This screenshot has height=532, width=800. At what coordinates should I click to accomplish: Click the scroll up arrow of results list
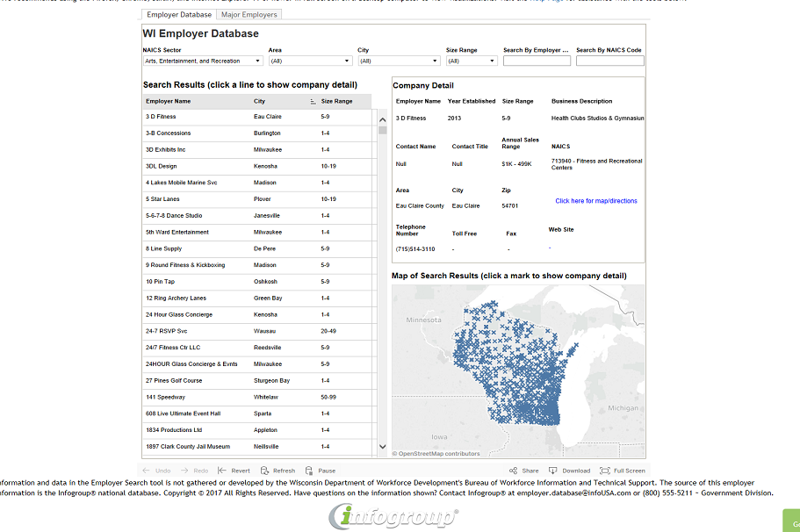pos(383,120)
